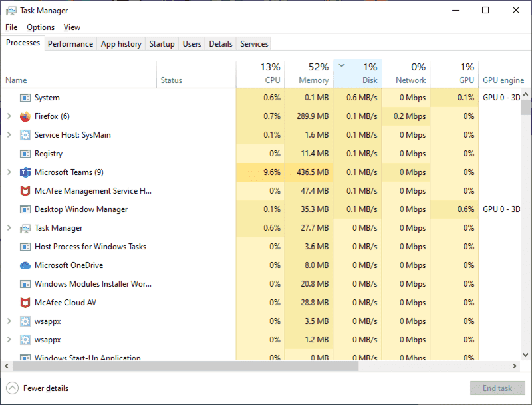Viewport: 532px width, 405px height.
Task: Click the Fewer details up-arrow circle icon
Action: [12, 388]
